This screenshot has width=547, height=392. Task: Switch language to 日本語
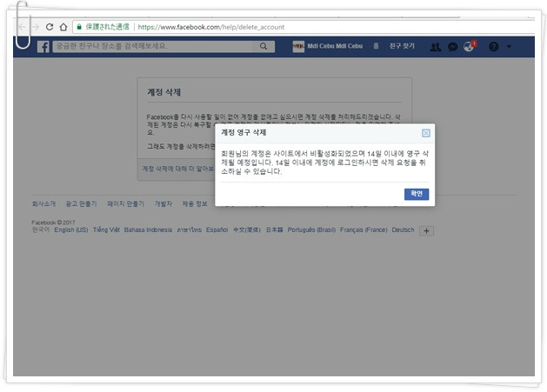coord(274,229)
